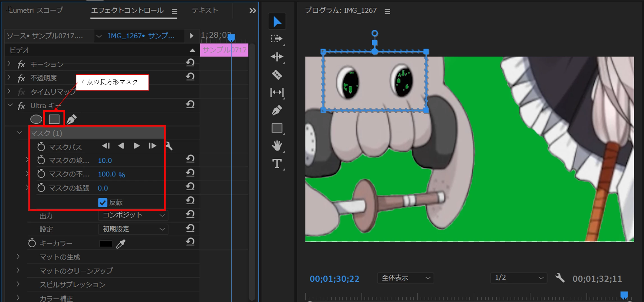644x302 pixels.
Task: Click マスクの不透明度 value 100.0 %
Action: [111, 174]
